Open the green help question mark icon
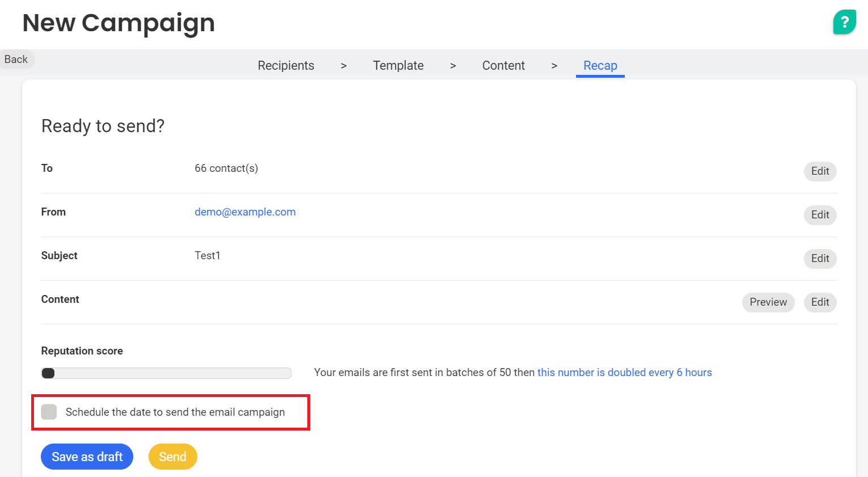This screenshot has height=477, width=868. coord(844,22)
